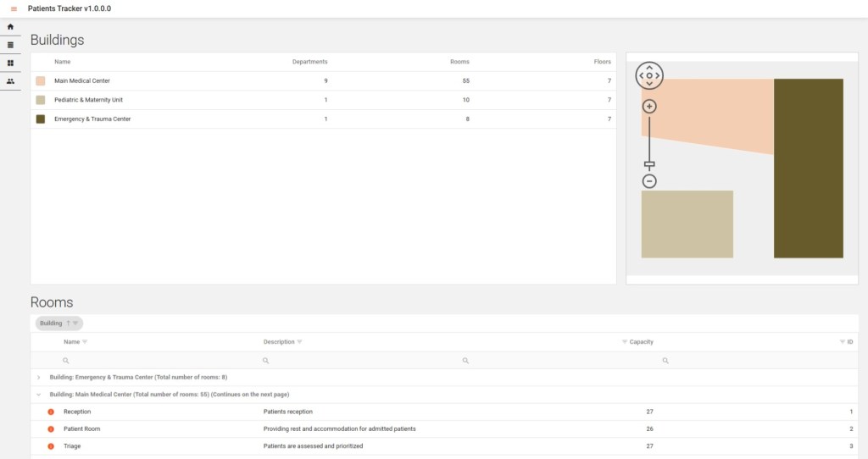Screen dimensions: 868x459
Task: Open the hamburger menu
Action: (x=14, y=8)
